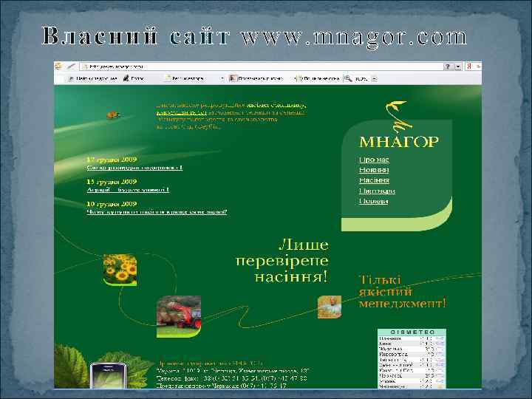Click the contact address line mentioning Вінниця
The height and width of the screenshot is (399, 532).
pyautogui.click(x=233, y=370)
